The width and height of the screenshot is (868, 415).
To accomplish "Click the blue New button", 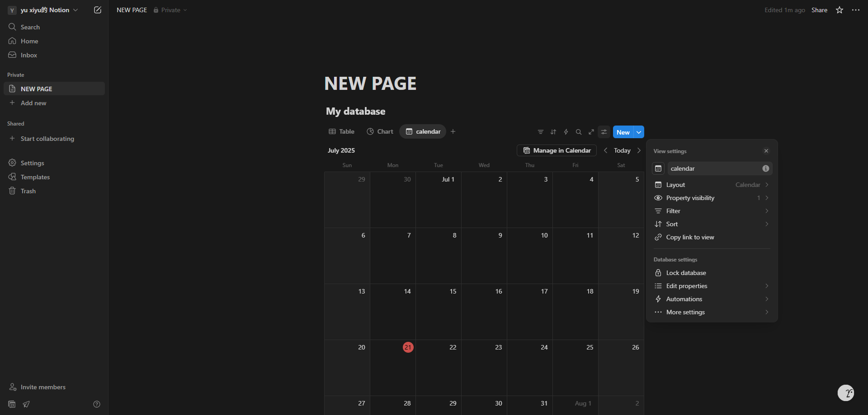I will click(x=623, y=132).
